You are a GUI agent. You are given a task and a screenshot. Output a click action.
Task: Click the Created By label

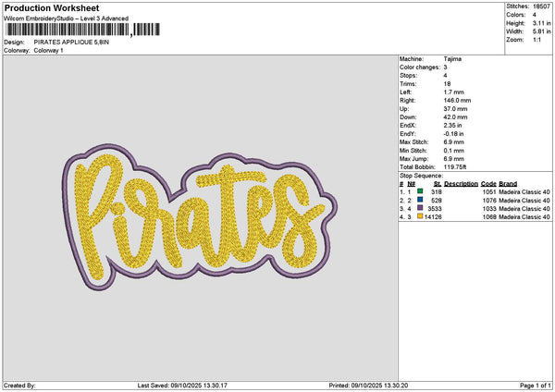point(19,386)
